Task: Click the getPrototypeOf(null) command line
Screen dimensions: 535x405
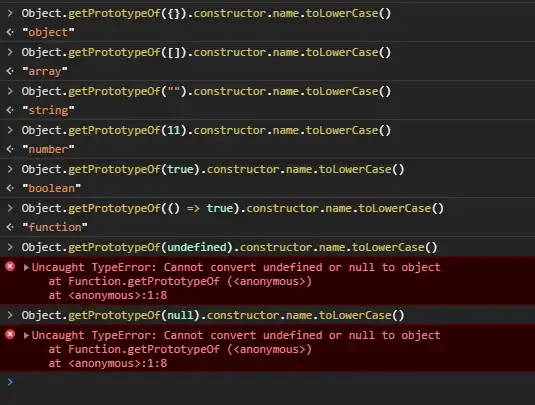Action: pos(213,315)
